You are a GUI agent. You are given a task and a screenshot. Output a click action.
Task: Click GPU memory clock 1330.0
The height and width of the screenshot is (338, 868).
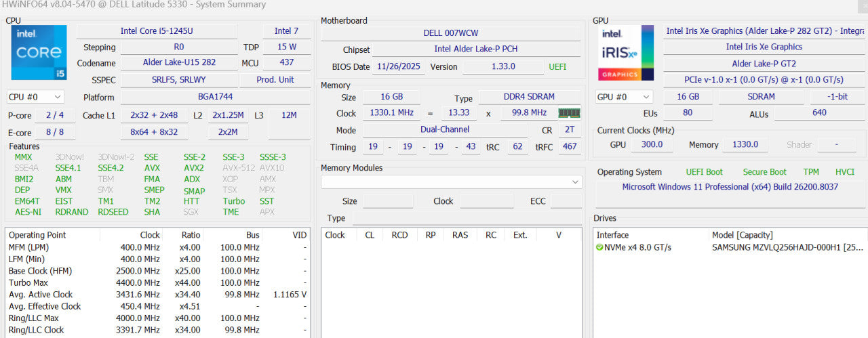click(x=745, y=144)
